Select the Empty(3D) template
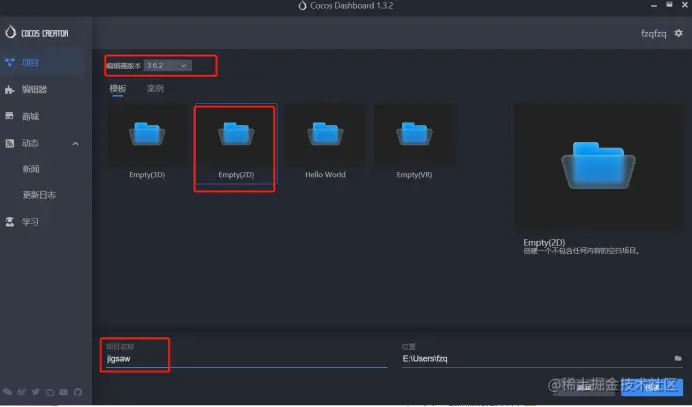 147,143
